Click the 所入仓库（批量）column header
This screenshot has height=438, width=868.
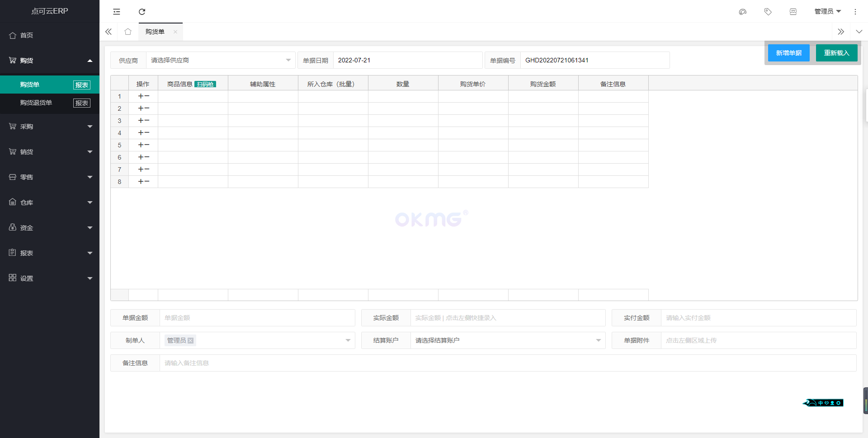[333, 84]
